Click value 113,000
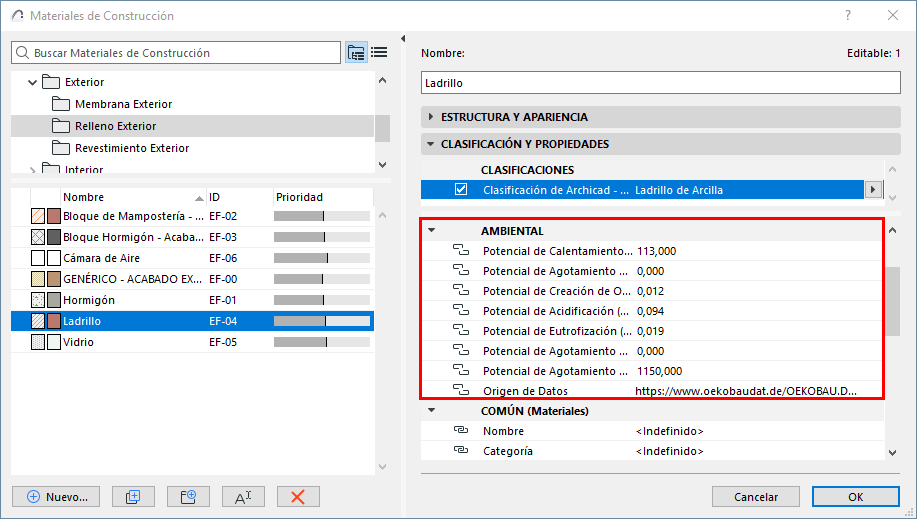Screen dimensions: 917x519 point(656,251)
